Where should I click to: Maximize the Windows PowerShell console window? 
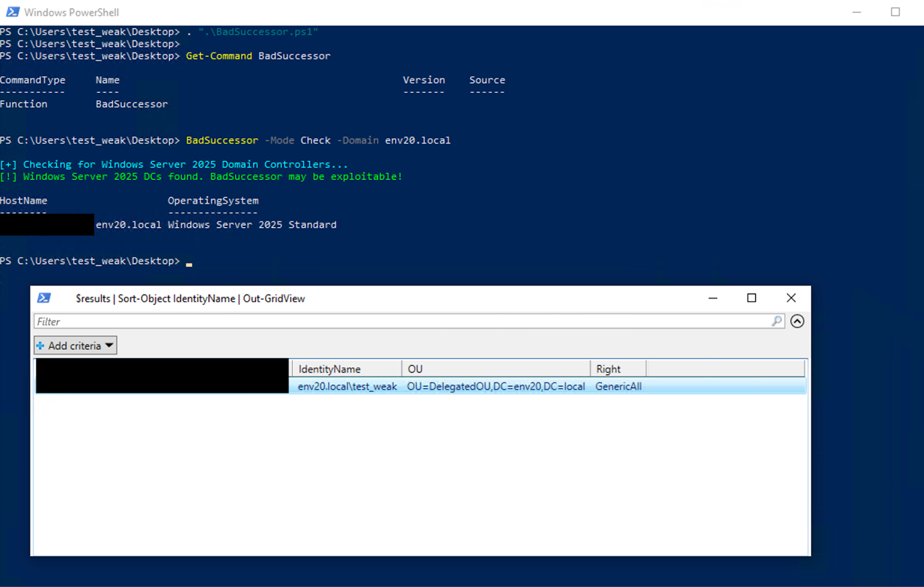tap(895, 12)
